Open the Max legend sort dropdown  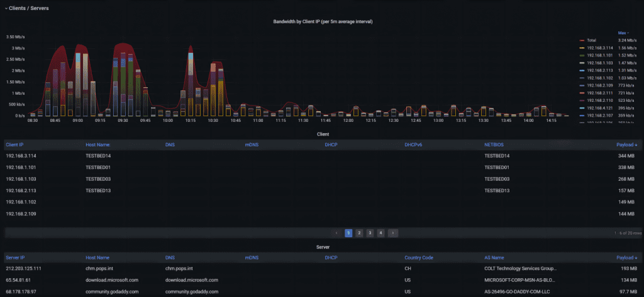623,32
